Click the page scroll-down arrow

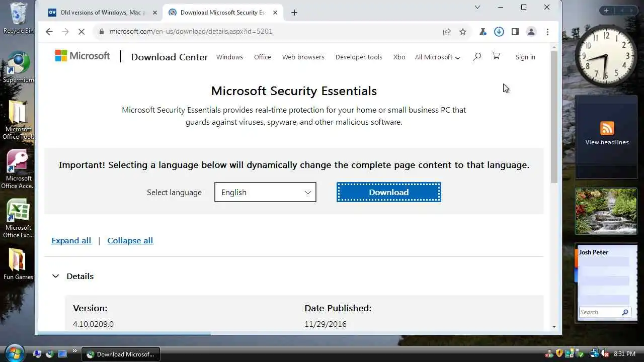click(x=554, y=326)
